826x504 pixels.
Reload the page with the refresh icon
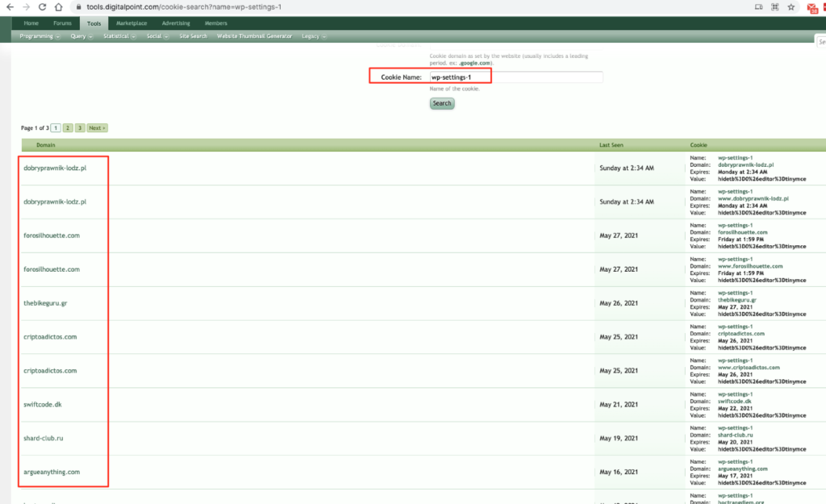click(x=42, y=7)
